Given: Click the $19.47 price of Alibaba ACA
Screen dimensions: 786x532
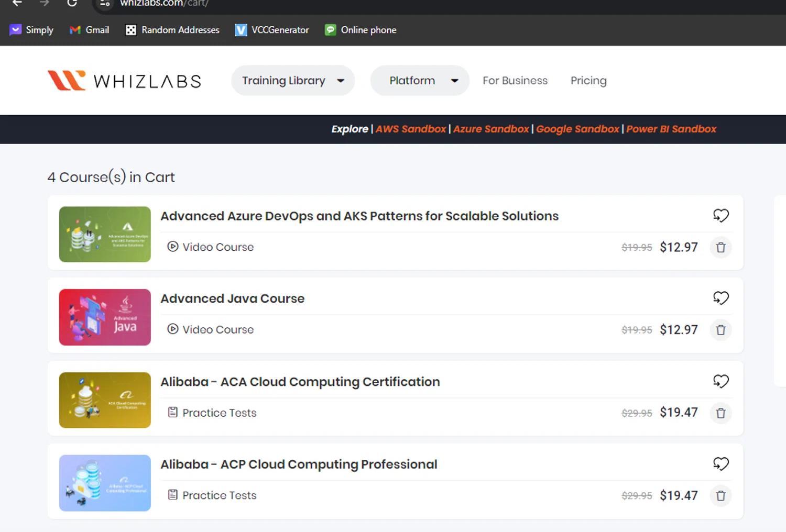Looking at the screenshot, I should point(679,413).
